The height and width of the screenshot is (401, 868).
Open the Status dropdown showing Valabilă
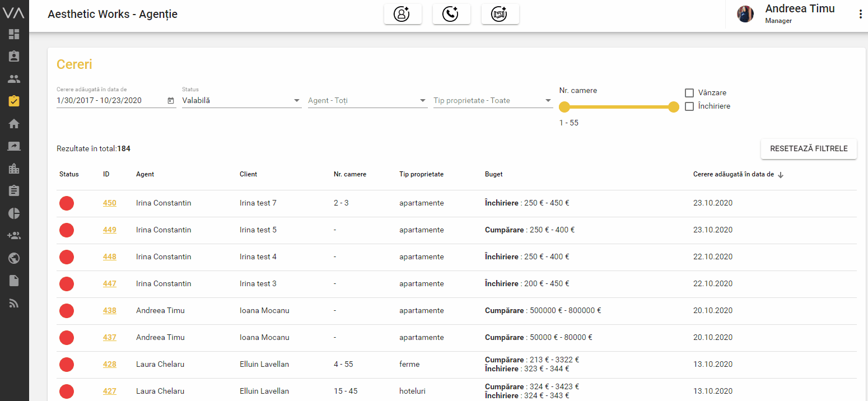point(241,101)
